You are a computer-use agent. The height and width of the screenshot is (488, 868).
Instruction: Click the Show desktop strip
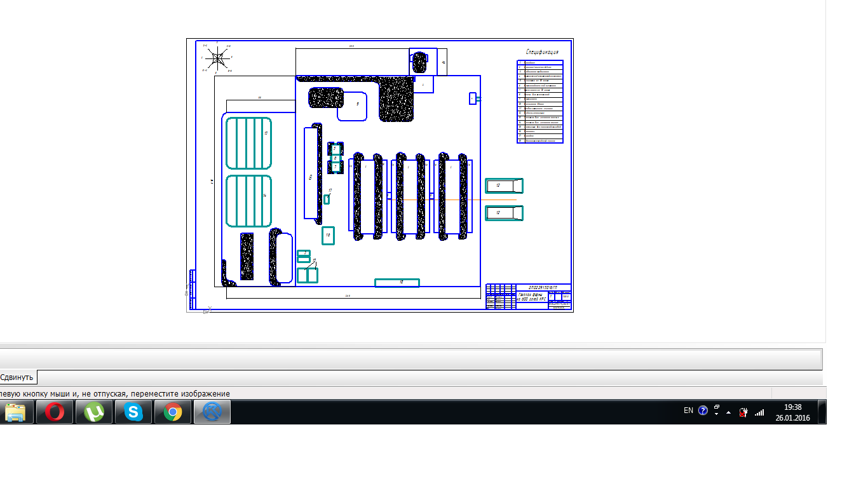(x=822, y=412)
